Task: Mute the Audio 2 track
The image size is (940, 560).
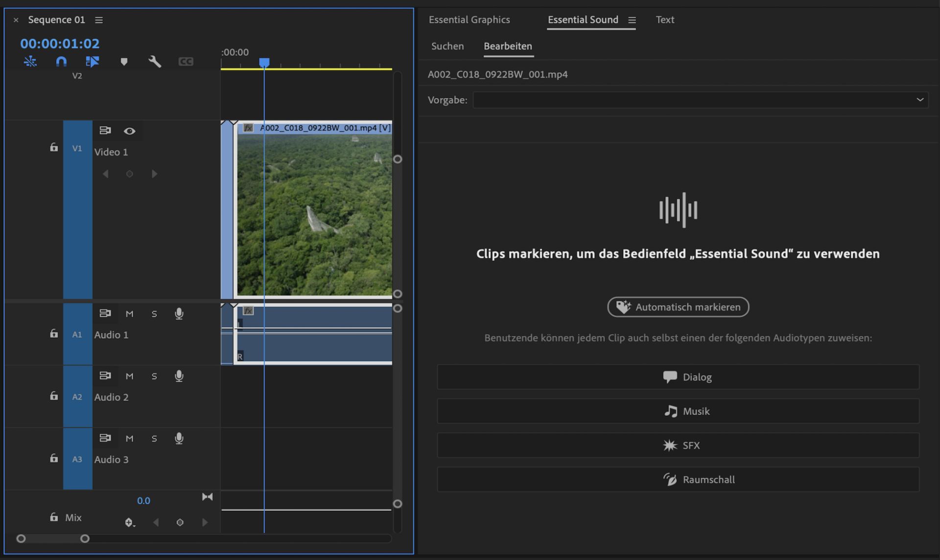Action: [x=130, y=376]
